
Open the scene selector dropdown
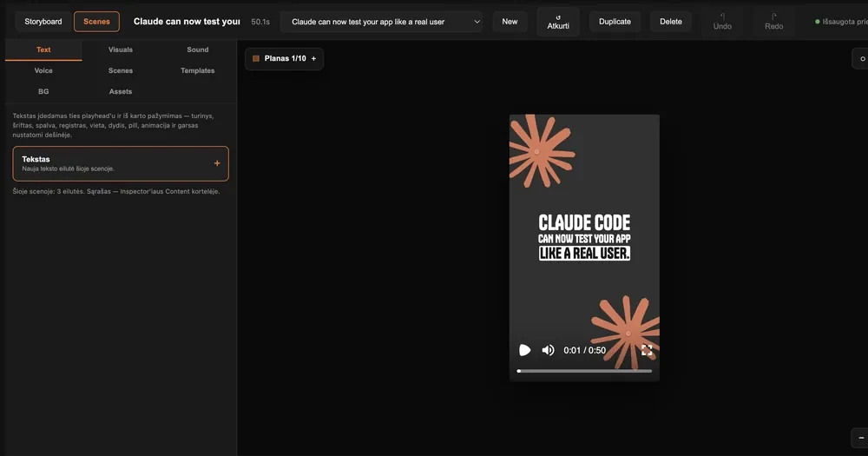pos(381,22)
